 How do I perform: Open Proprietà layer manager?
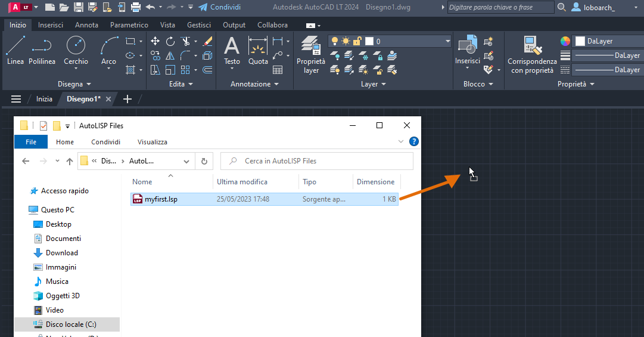pyautogui.click(x=311, y=55)
